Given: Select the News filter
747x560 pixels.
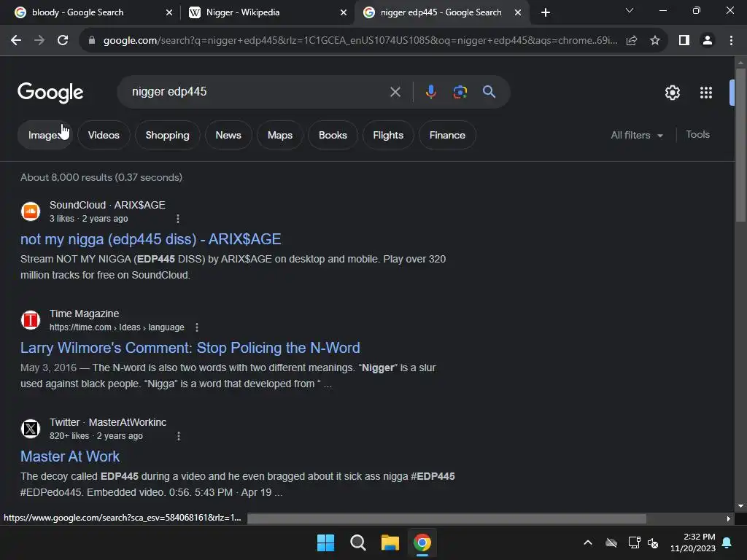Looking at the screenshot, I should (x=228, y=135).
